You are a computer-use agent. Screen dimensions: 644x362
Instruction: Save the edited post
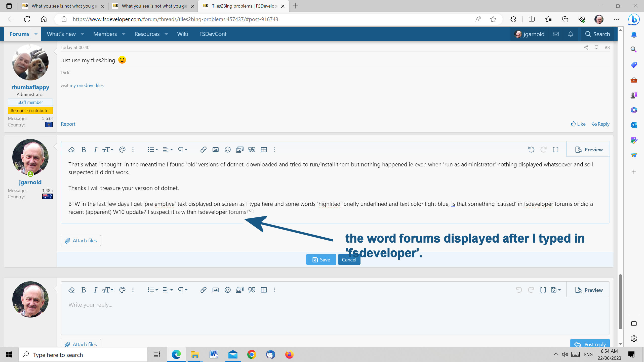(321, 259)
